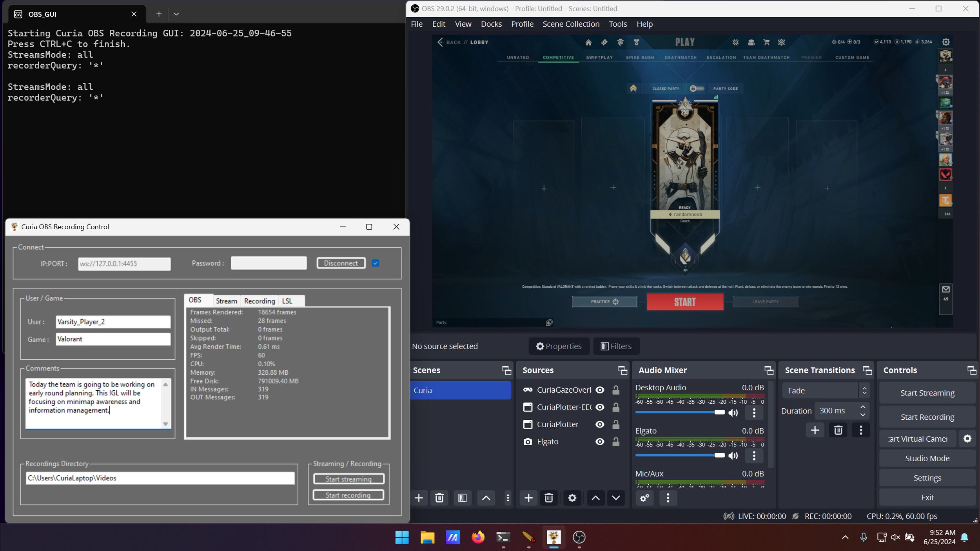Open Elgato audio three-dot options menu
The height and width of the screenshot is (551, 980).
coord(754,455)
